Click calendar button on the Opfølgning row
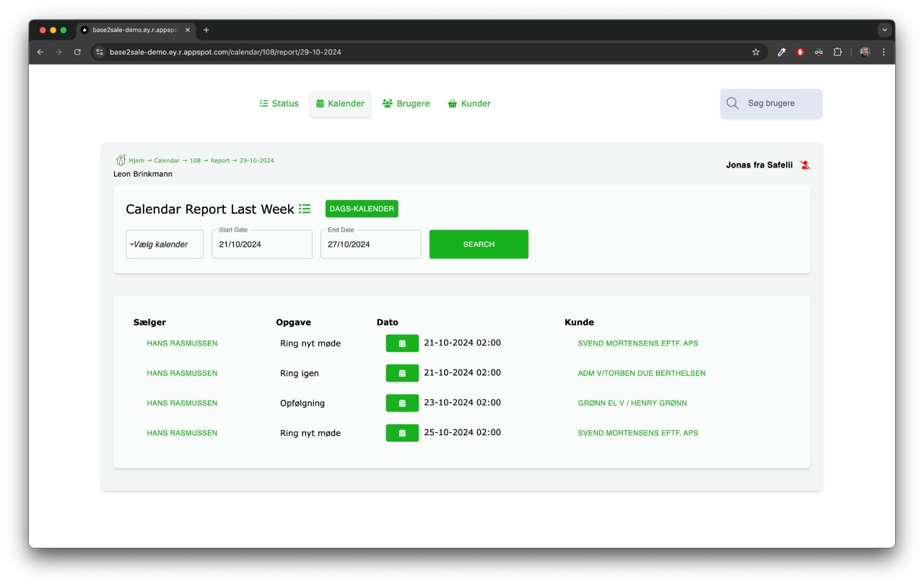This screenshot has width=924, height=586. click(x=402, y=403)
